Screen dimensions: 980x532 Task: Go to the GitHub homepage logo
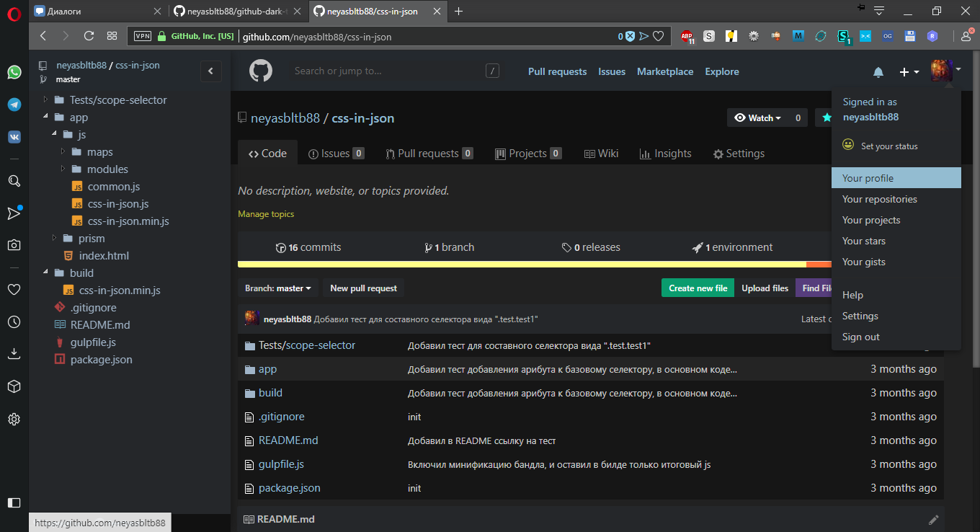coord(261,71)
